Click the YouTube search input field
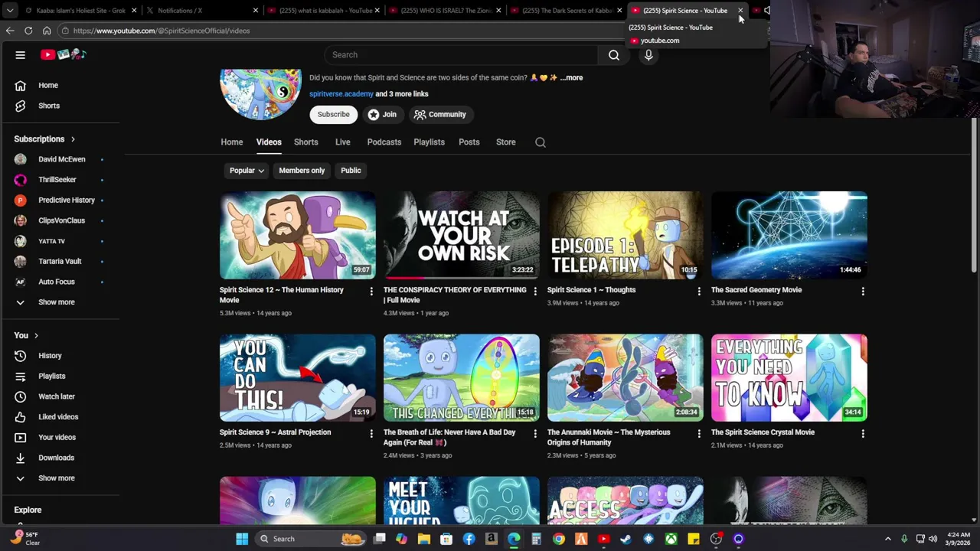Image resolution: width=980 pixels, height=551 pixels. pyautogui.click(x=462, y=55)
